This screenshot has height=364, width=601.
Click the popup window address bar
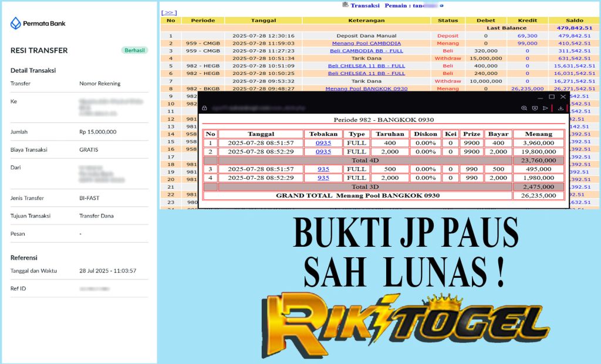click(x=352, y=108)
